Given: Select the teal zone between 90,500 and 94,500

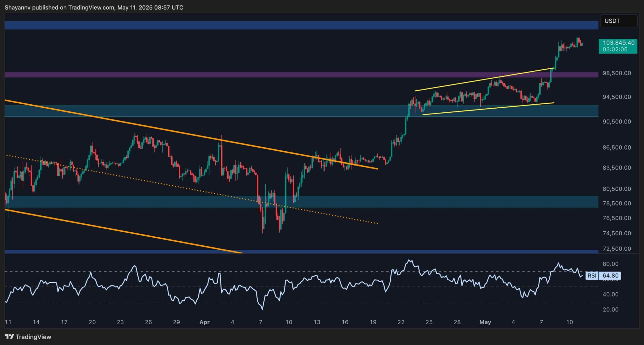Looking at the screenshot, I should [x=301, y=111].
